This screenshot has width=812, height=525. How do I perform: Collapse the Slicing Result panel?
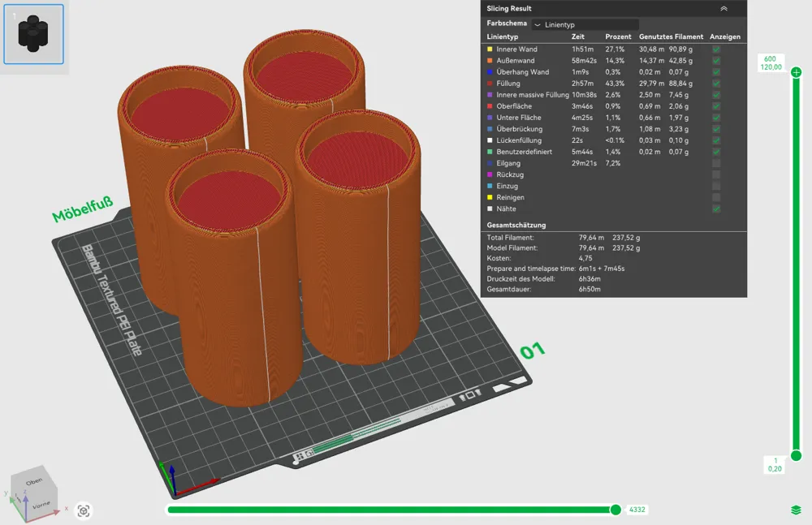pyautogui.click(x=723, y=8)
